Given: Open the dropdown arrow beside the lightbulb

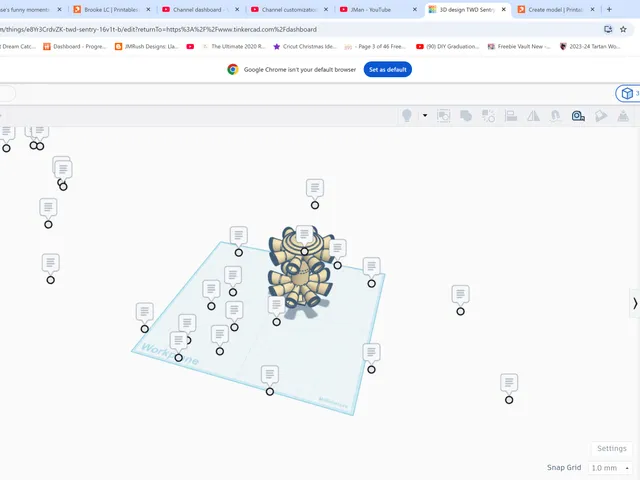Looking at the screenshot, I should (425, 116).
